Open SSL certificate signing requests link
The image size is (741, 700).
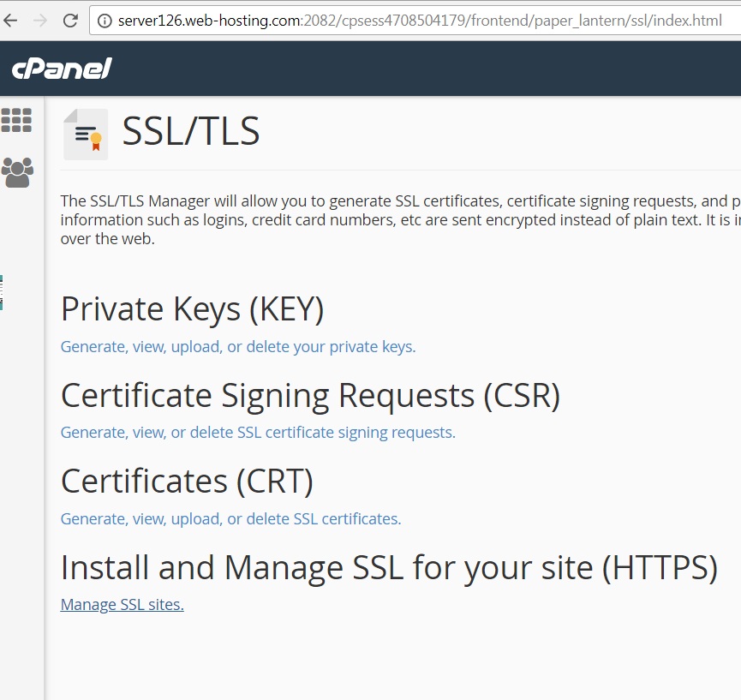[x=258, y=433]
